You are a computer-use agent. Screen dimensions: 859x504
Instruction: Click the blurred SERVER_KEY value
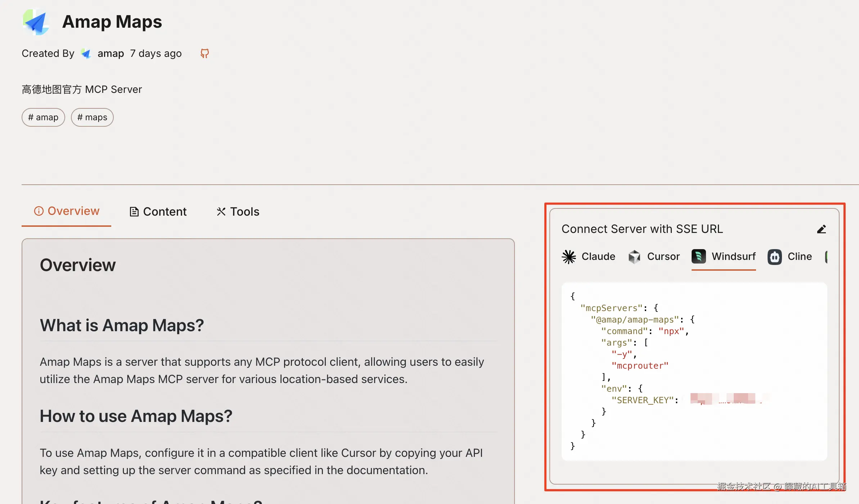pyautogui.click(x=725, y=399)
